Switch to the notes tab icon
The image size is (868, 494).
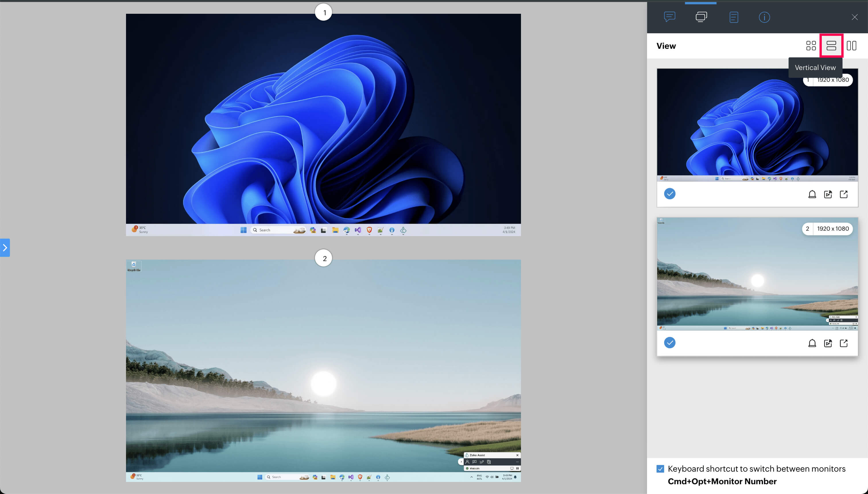734,17
